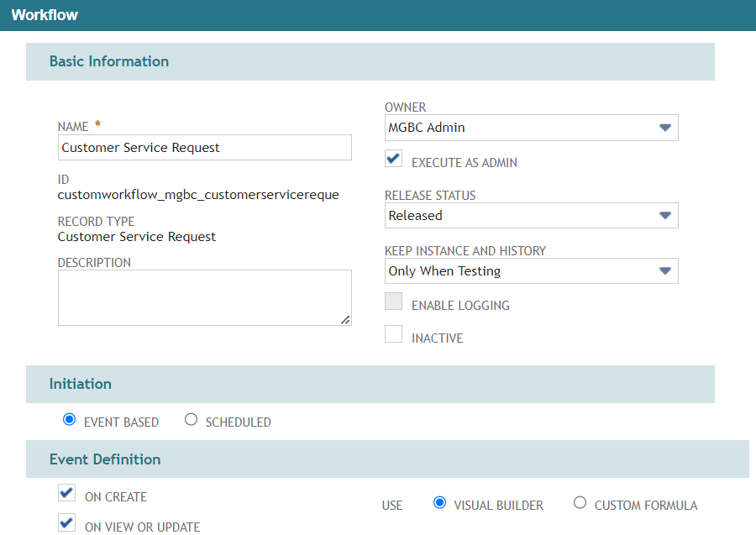Open the Keep Instance And History dropdown

click(x=532, y=271)
